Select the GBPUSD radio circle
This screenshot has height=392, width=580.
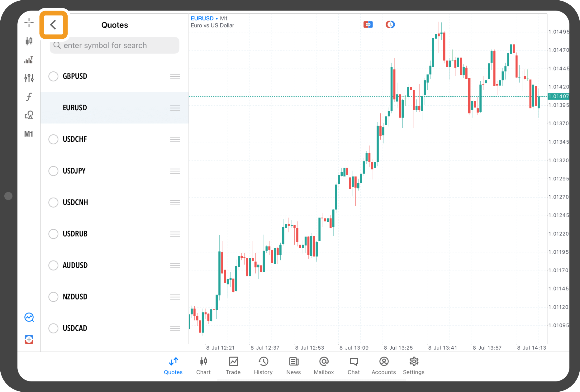pyautogui.click(x=53, y=76)
